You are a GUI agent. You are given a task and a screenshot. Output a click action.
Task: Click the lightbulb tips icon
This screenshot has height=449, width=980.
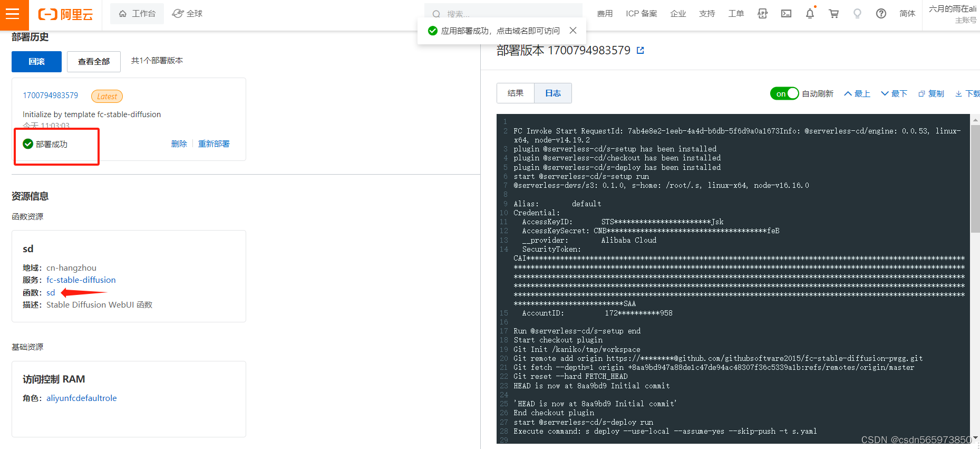[x=857, y=14]
